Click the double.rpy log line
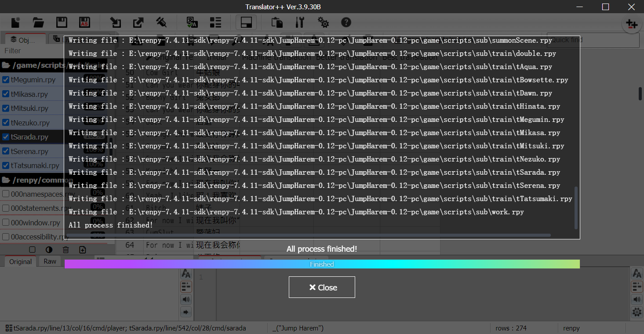Screen dimensions: 644x334 (x=312, y=54)
